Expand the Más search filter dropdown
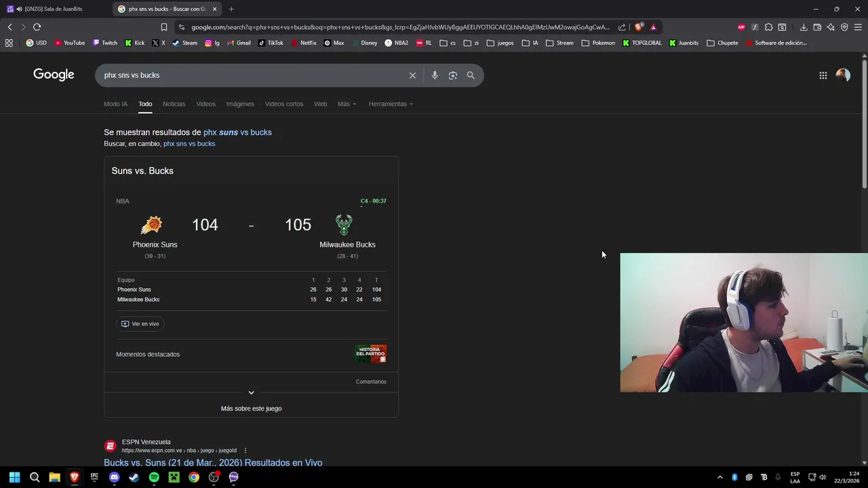The height and width of the screenshot is (488, 868). point(347,104)
